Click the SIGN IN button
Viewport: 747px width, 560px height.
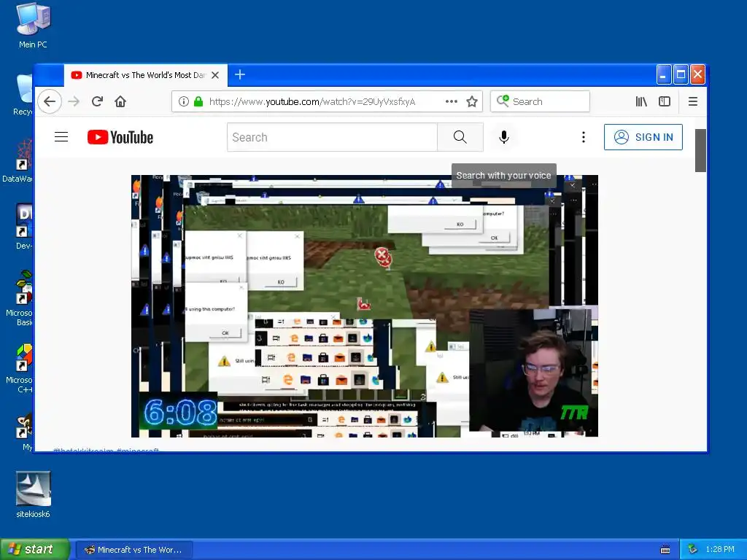643,137
